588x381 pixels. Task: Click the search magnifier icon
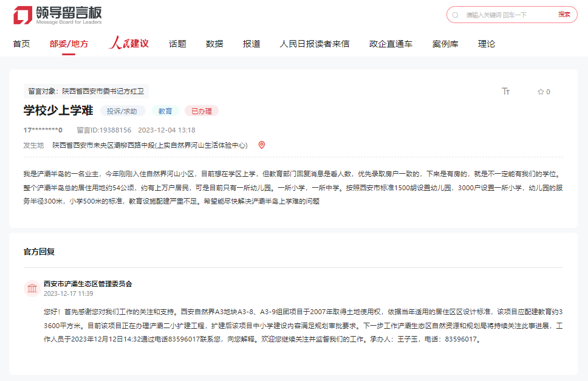455,15
